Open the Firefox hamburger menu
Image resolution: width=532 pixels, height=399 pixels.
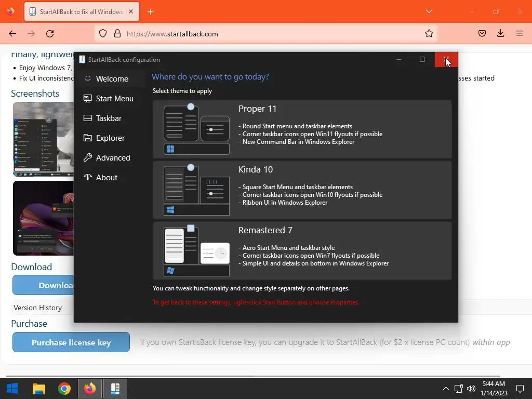(x=519, y=33)
